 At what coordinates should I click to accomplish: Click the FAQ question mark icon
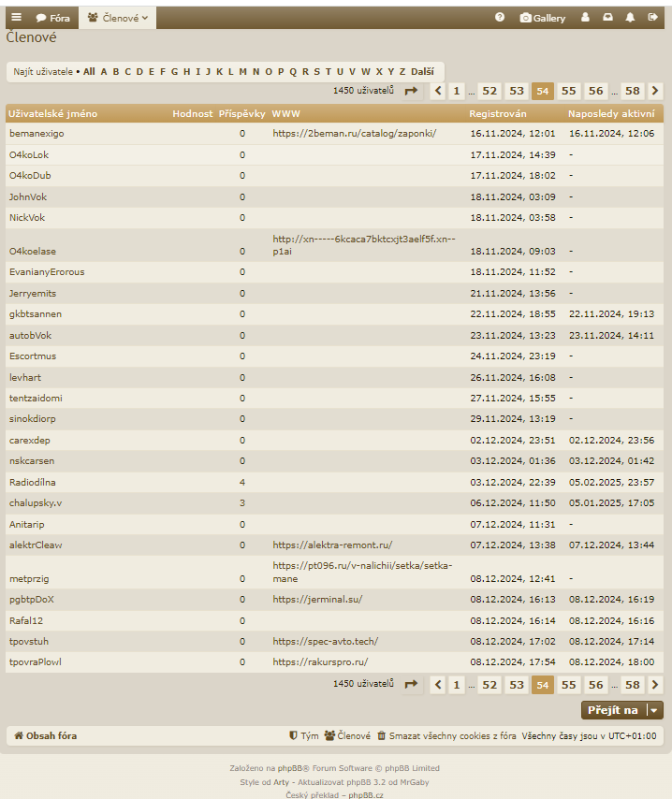click(500, 18)
